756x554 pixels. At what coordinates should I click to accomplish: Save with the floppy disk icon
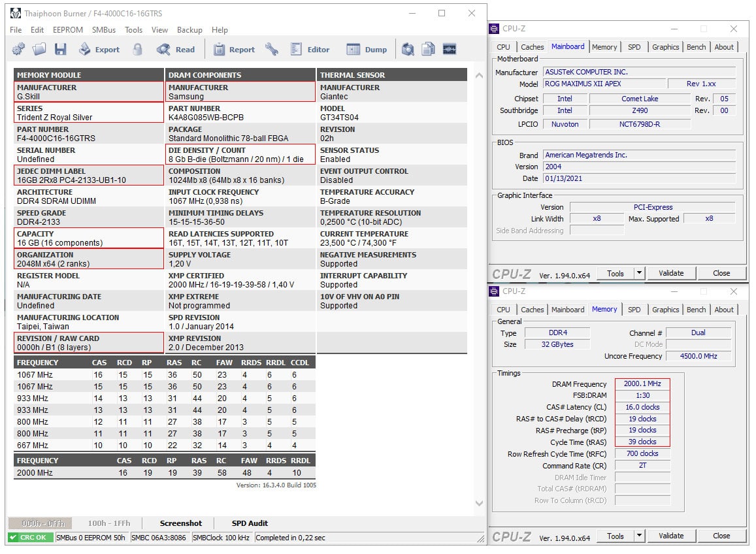point(60,49)
